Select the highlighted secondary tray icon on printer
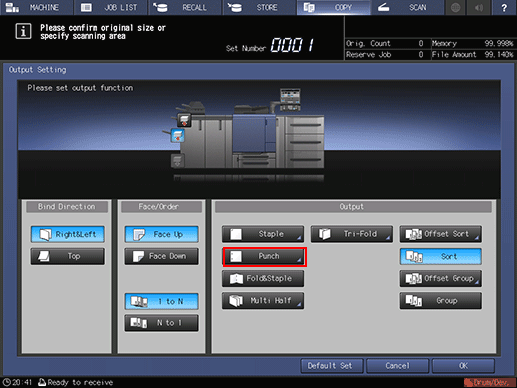 tap(178, 136)
